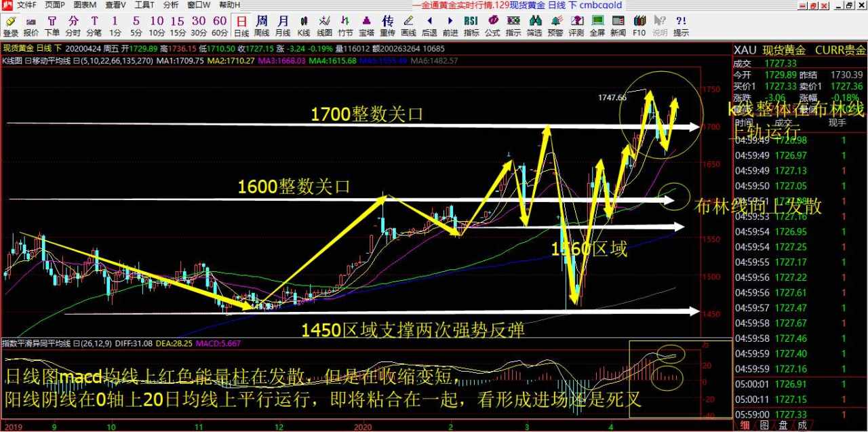The width and height of the screenshot is (868, 432).
Task: Select the 5分 five-minute period
Action: pos(136,26)
